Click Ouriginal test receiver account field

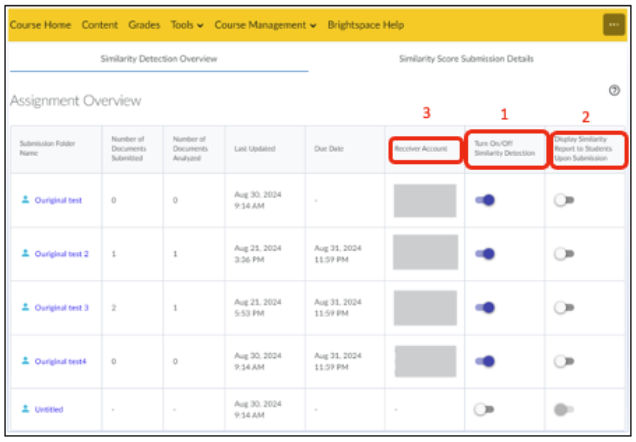pos(425,201)
